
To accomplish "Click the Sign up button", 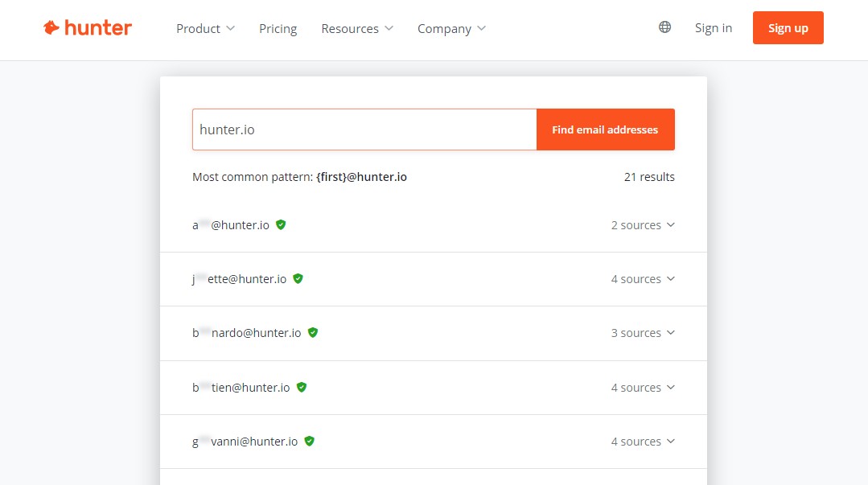I will (x=788, y=27).
